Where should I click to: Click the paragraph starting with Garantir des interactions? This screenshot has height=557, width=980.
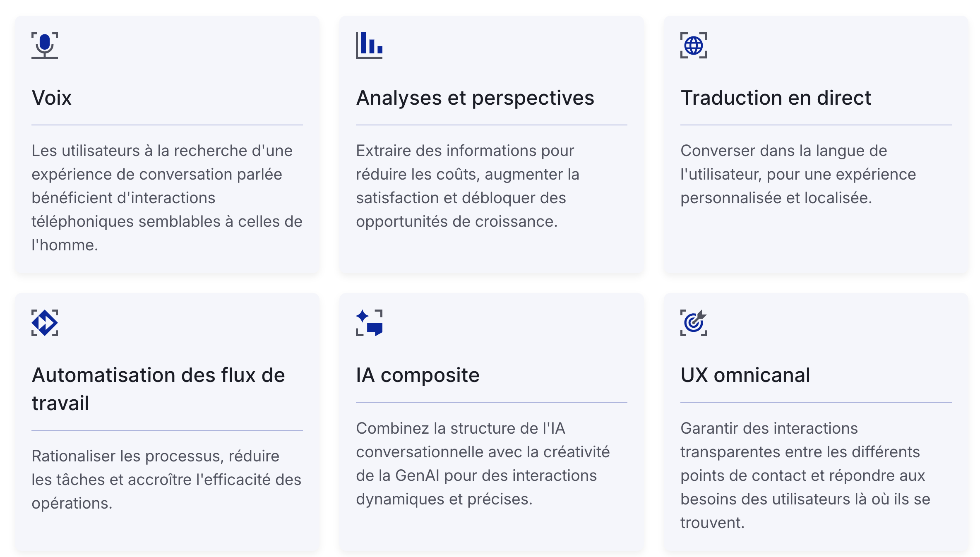(805, 475)
